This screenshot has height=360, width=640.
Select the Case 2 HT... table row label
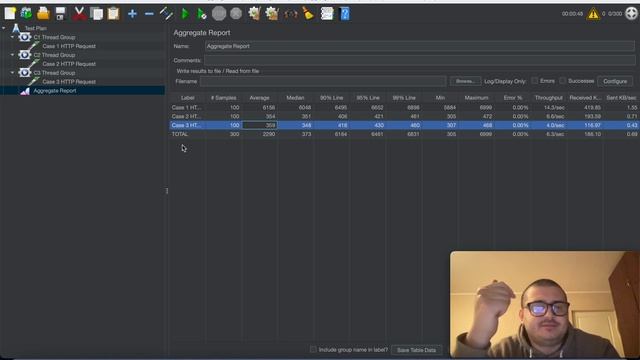pos(187,116)
